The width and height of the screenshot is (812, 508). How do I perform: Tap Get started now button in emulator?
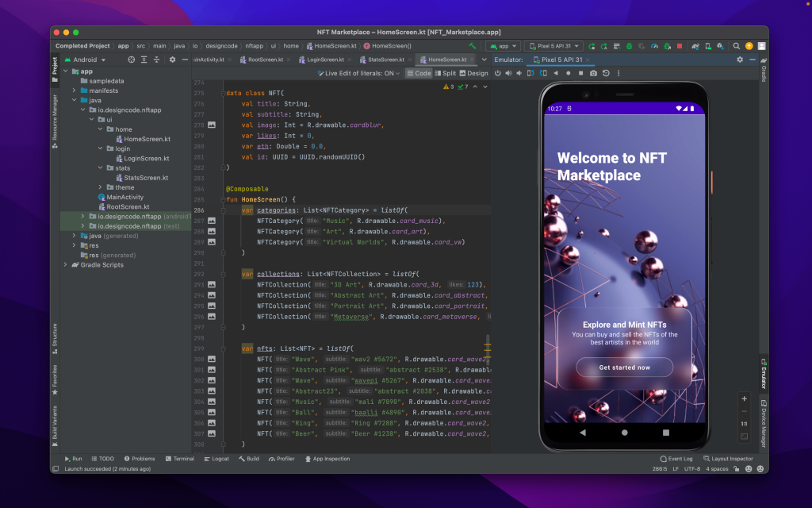[x=624, y=368]
